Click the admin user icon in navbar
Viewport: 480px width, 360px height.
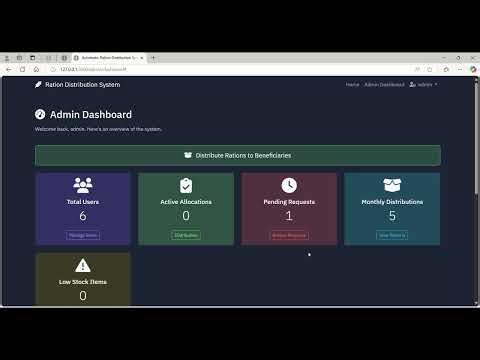[x=412, y=85]
